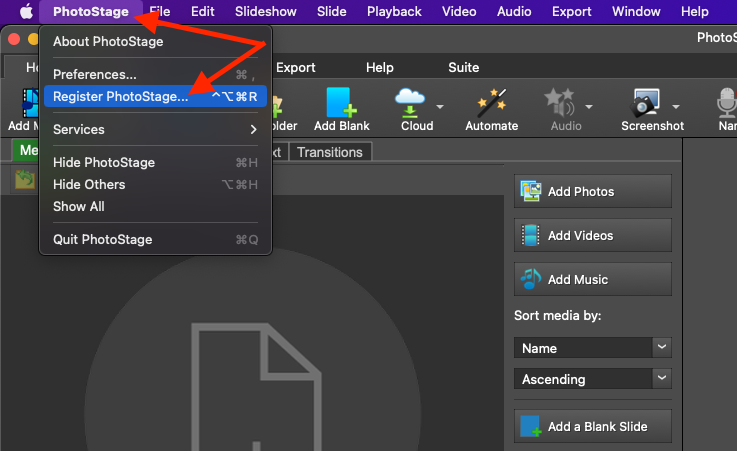Open the Ascending sort order dropdown
This screenshot has width=737, height=451.
(x=592, y=379)
